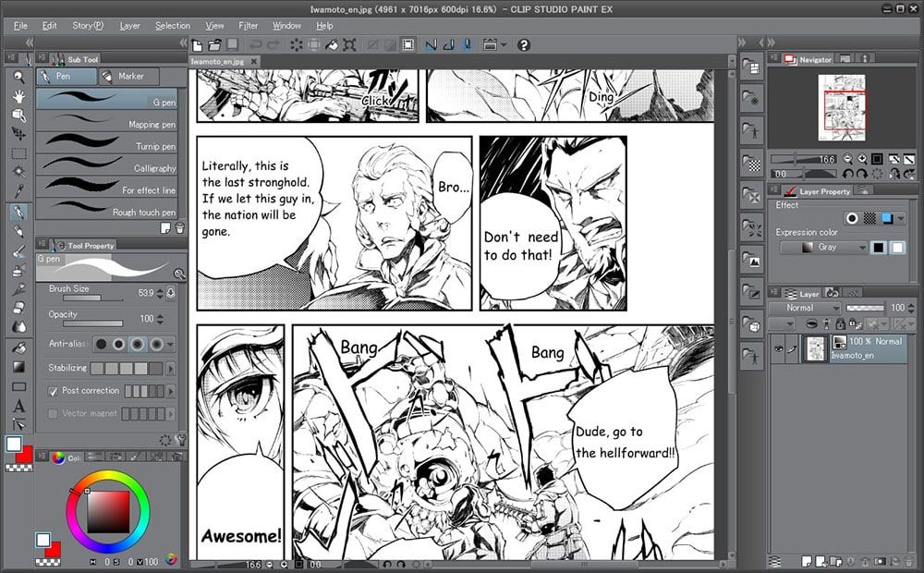
Task: Open the Expression color Gray dropdown
Action: coord(824,248)
